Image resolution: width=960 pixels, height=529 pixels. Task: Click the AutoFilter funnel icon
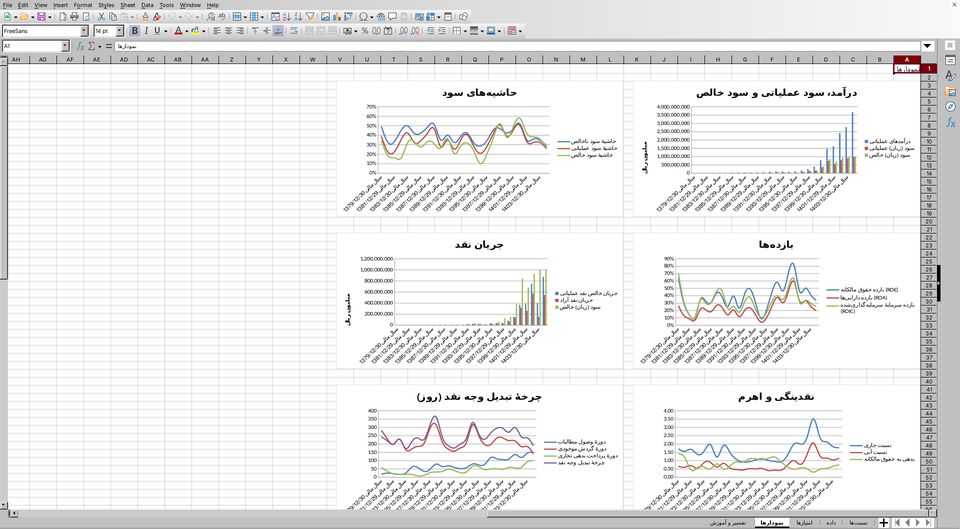[310, 17]
